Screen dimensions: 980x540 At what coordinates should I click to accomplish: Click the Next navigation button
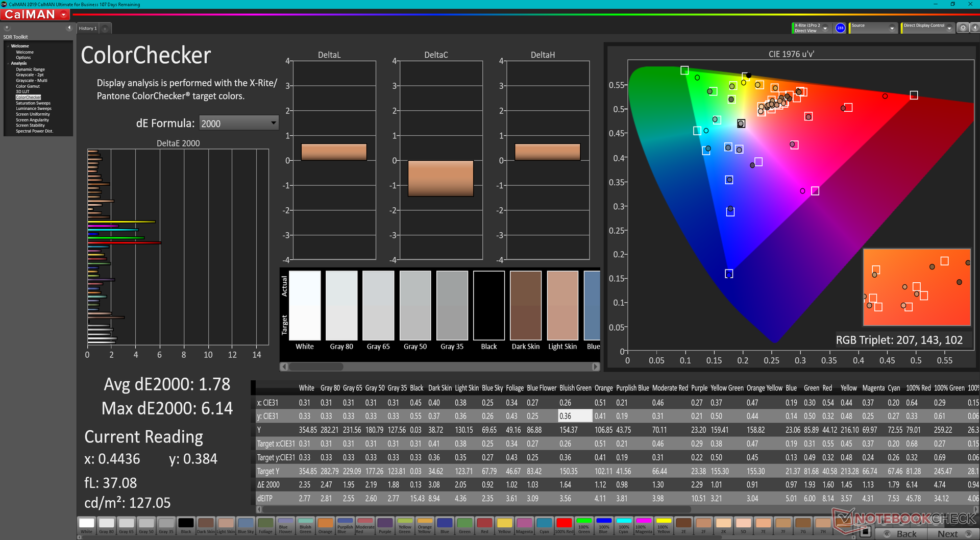point(952,534)
